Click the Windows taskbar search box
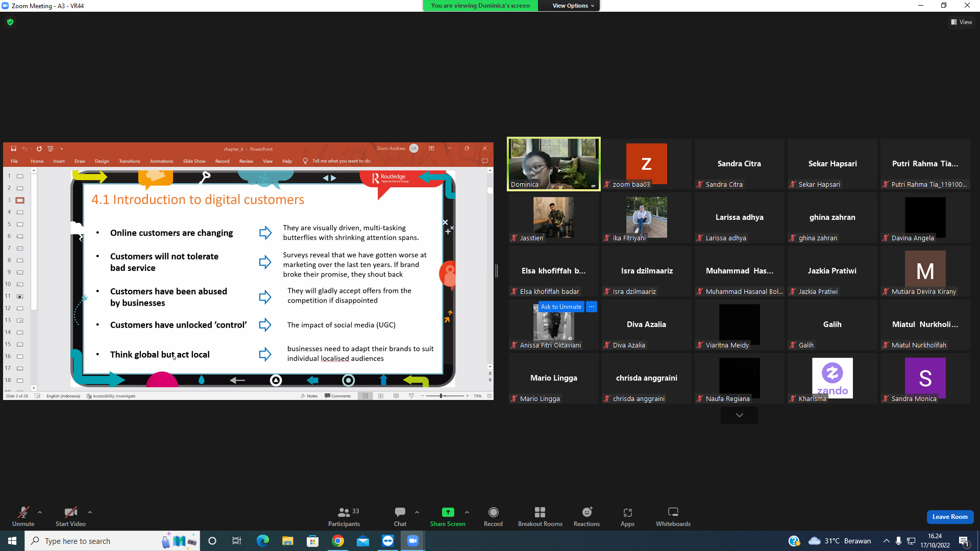980x551 pixels. 112,541
